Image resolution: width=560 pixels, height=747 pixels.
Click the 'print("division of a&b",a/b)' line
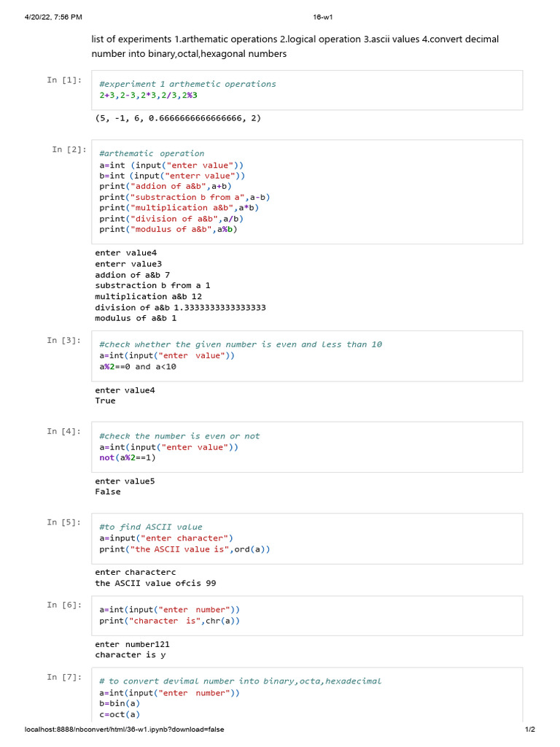171,219
